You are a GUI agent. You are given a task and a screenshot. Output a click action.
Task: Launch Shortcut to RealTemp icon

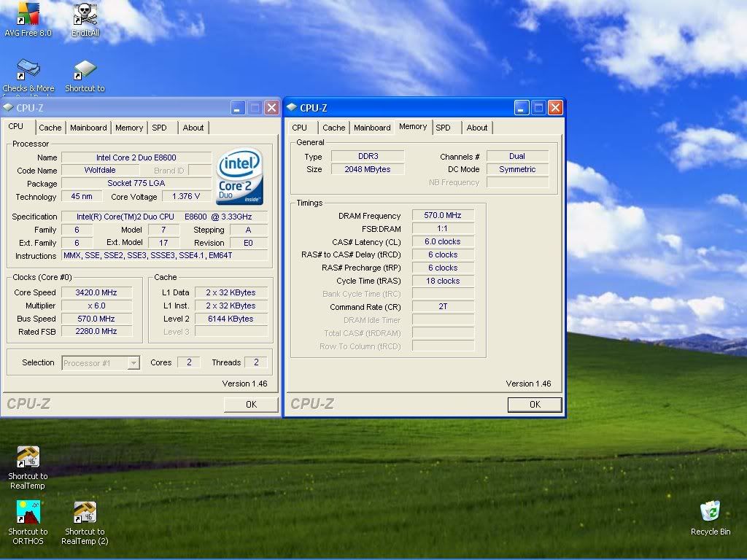click(28, 467)
